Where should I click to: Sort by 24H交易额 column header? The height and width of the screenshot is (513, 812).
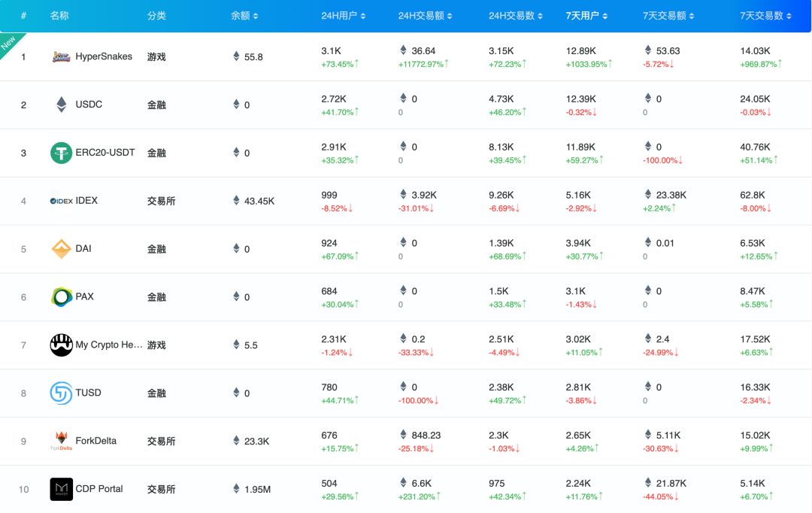click(423, 16)
